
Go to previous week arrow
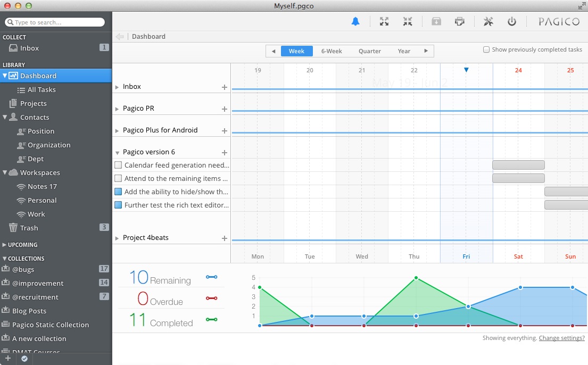pos(274,51)
